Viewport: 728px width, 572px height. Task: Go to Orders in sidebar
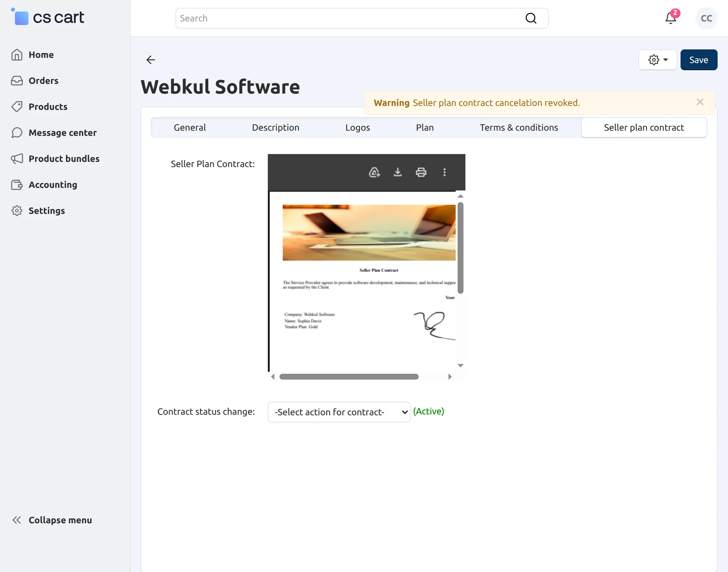[44, 81]
